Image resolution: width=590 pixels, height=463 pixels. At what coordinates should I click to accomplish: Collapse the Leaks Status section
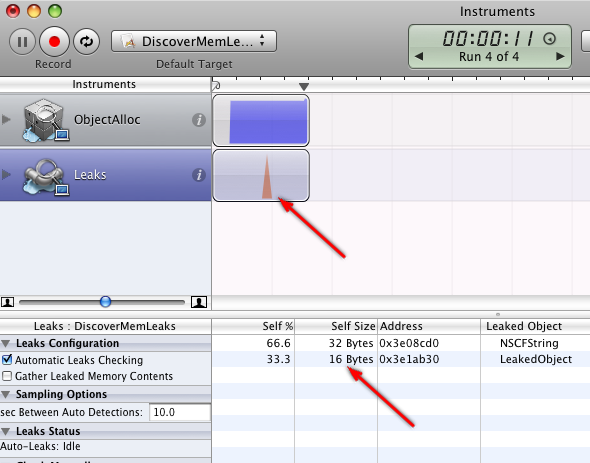point(6,431)
